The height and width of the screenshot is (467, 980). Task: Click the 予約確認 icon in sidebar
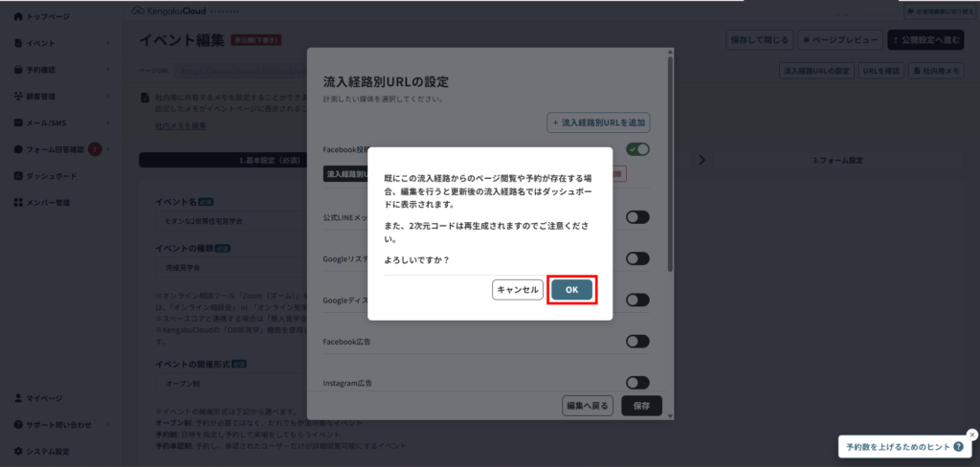(18, 70)
